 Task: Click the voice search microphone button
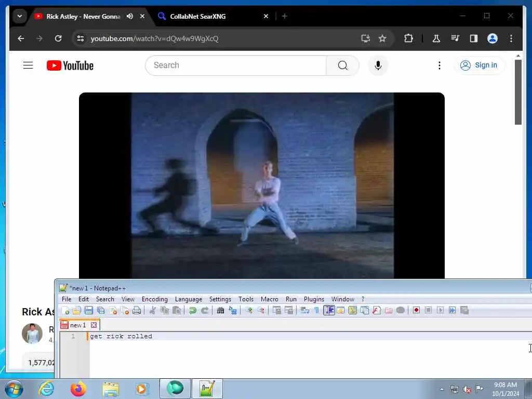[378, 65]
